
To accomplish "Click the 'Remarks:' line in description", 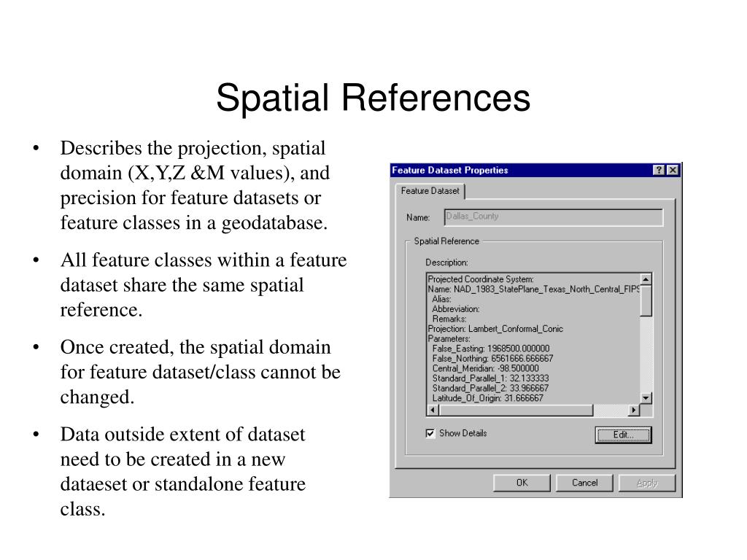I will tap(449, 319).
